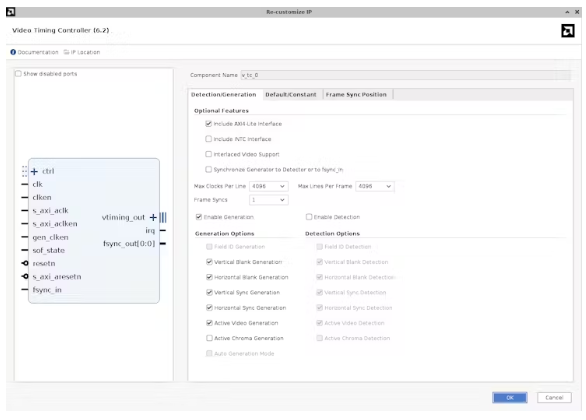The height and width of the screenshot is (420, 586).
Task: Click the OK button
Action: (510, 398)
